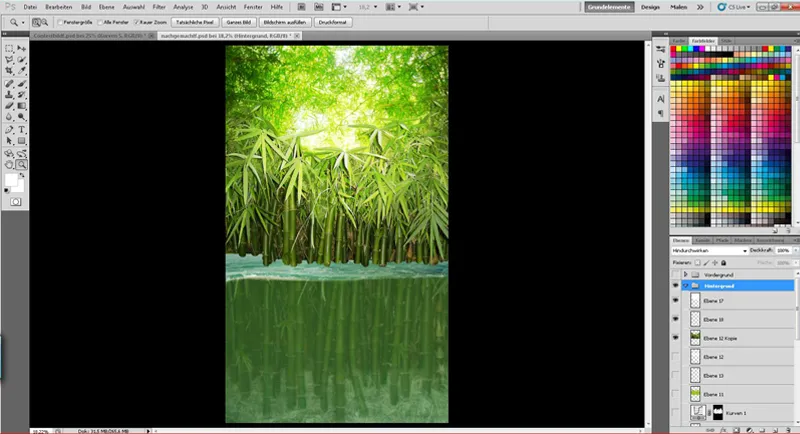The height and width of the screenshot is (434, 800).
Task: Open the CS Live dropdown
Action: click(734, 7)
